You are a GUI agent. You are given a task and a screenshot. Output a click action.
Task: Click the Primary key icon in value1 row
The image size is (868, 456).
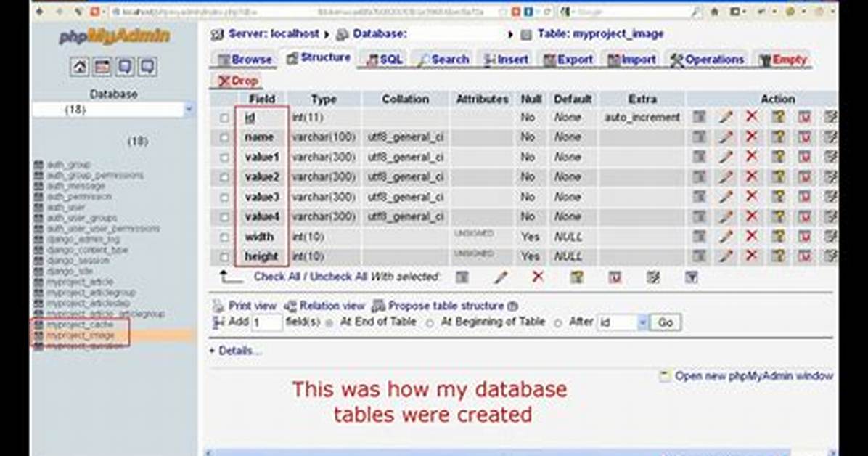[x=778, y=157]
